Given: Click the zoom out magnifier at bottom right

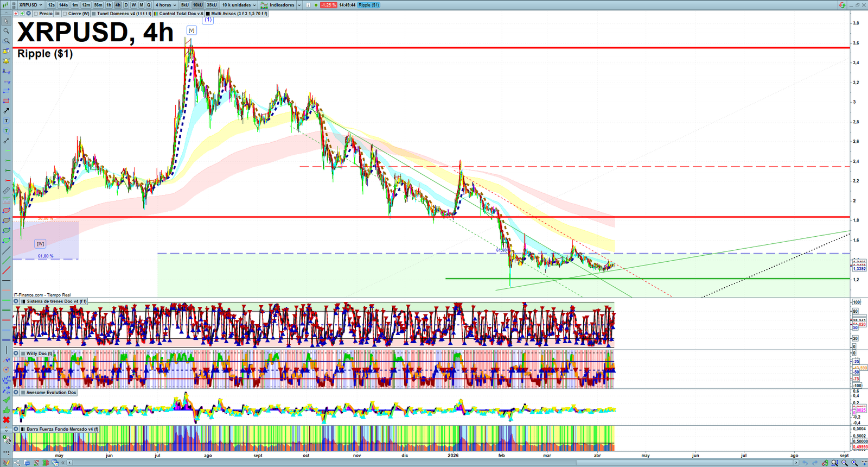Looking at the screenshot, I should click(x=845, y=463).
